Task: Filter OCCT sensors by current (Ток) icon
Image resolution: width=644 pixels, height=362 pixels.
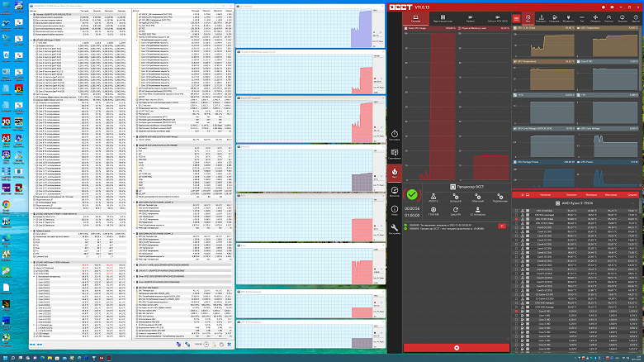Action: (x=581, y=18)
